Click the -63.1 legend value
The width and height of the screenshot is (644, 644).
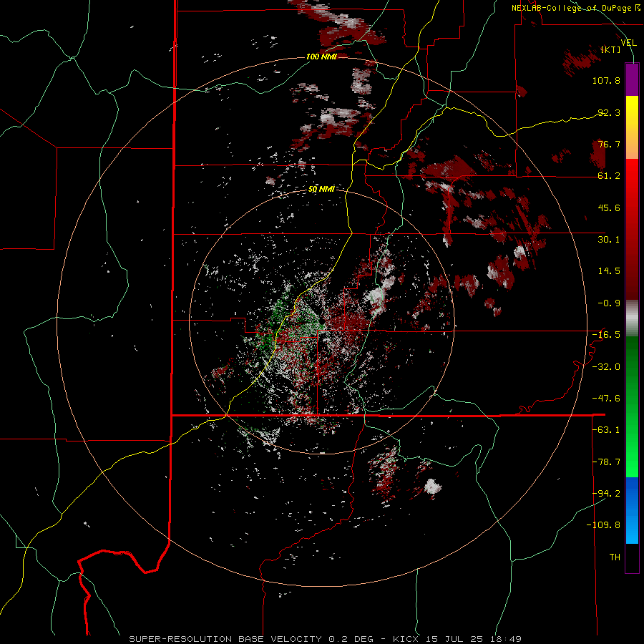[606, 430]
